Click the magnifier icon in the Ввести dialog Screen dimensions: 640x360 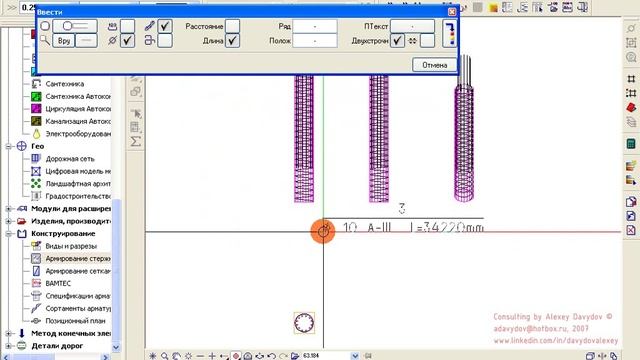coord(45,40)
